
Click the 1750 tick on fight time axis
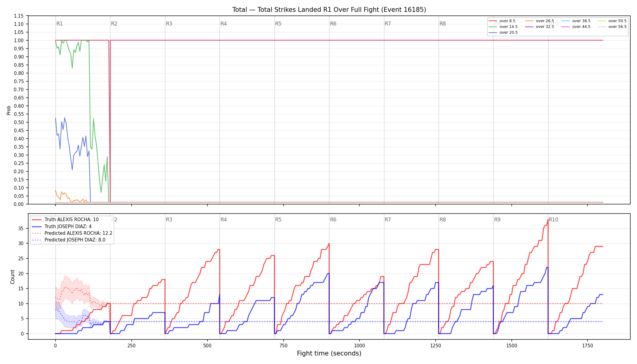pyautogui.click(x=588, y=345)
